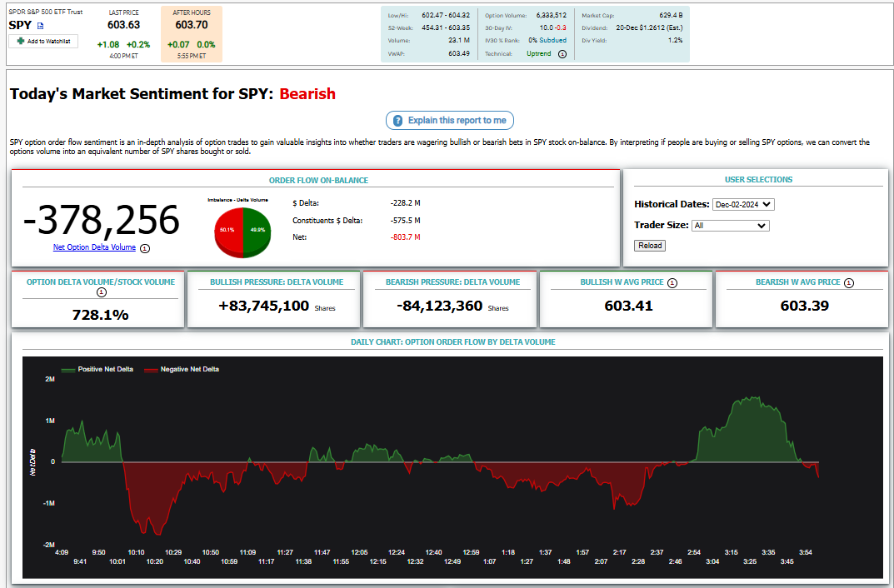The width and height of the screenshot is (894, 588).
Task: Open the Historical Dates dropdown
Action: (x=743, y=205)
